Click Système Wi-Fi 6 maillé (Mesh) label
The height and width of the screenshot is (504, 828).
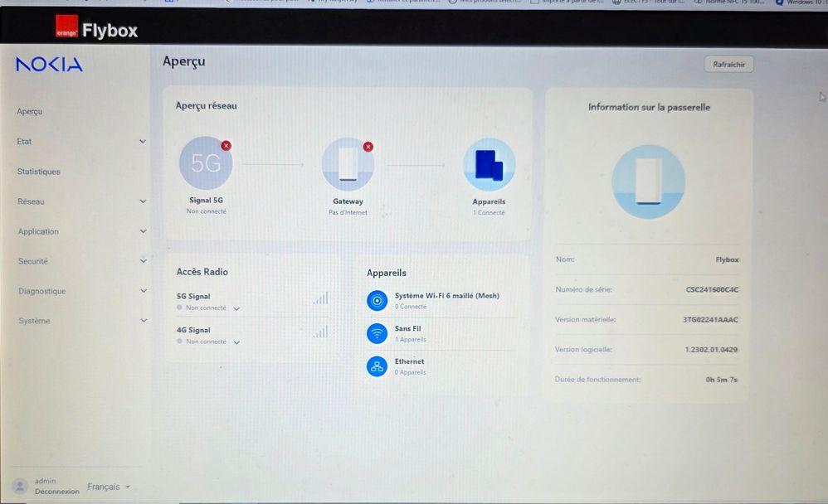coord(446,296)
